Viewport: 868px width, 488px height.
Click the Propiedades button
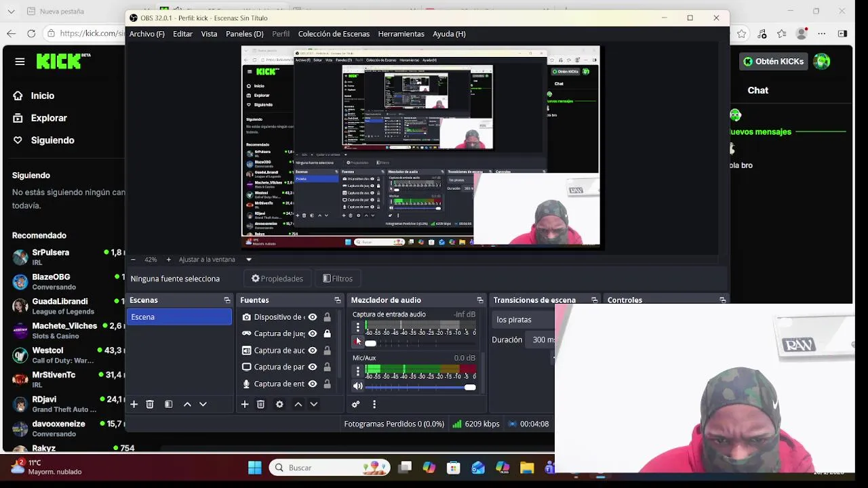pyautogui.click(x=277, y=279)
